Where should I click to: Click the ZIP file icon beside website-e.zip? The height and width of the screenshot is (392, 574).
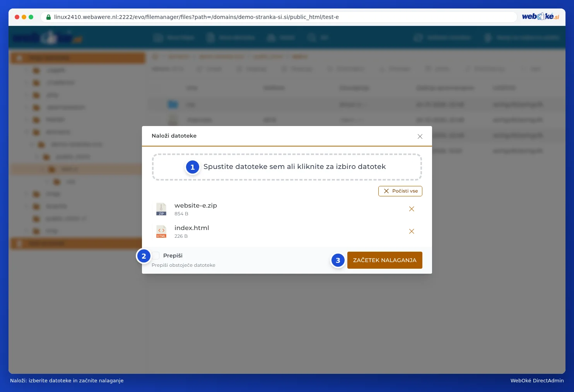[161, 209]
